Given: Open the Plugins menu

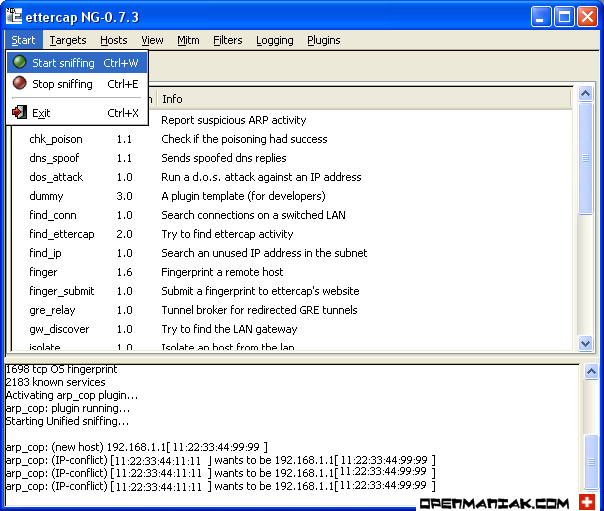Looking at the screenshot, I should click(324, 40).
